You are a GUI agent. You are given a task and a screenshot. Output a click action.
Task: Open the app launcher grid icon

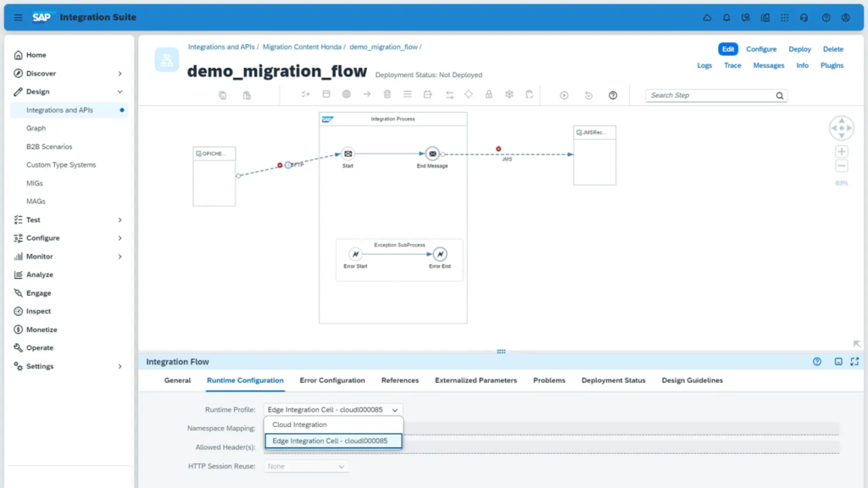(785, 18)
